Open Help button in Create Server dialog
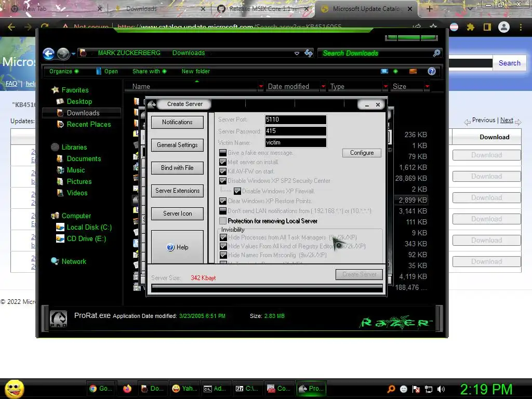Screen dimensions: 532x399 point(177,247)
